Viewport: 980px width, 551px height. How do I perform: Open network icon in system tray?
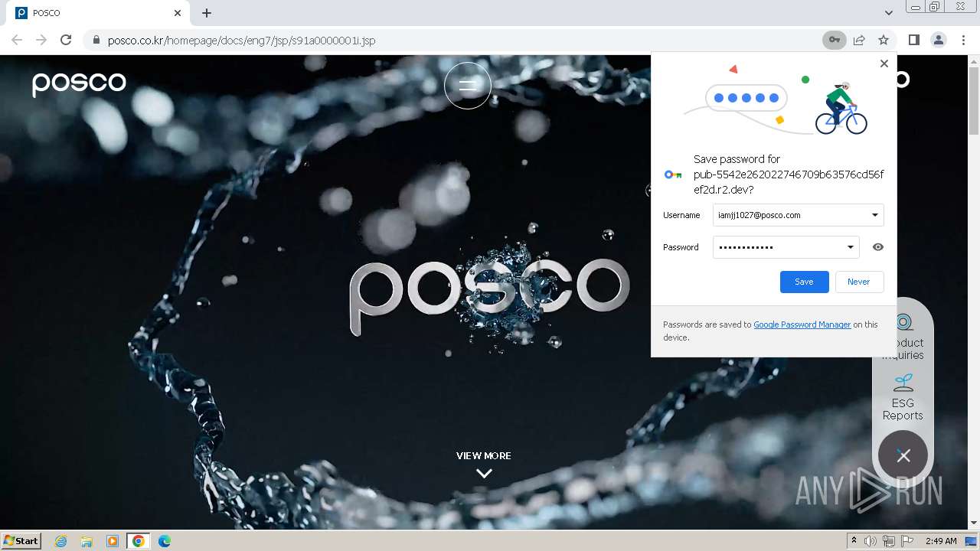point(888,541)
